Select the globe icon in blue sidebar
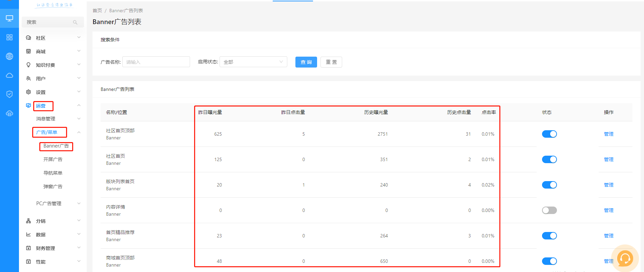This screenshot has width=644, height=272. coord(9,56)
